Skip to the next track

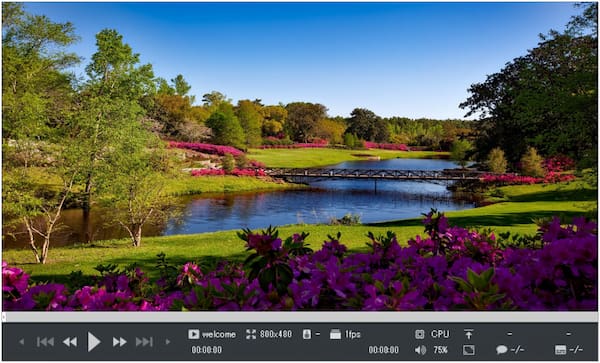pyautogui.click(x=144, y=342)
